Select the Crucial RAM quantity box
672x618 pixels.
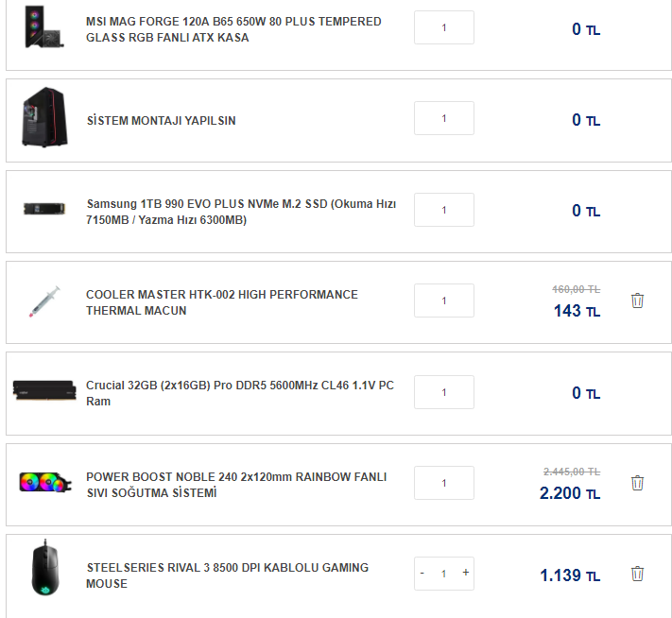pos(444,392)
